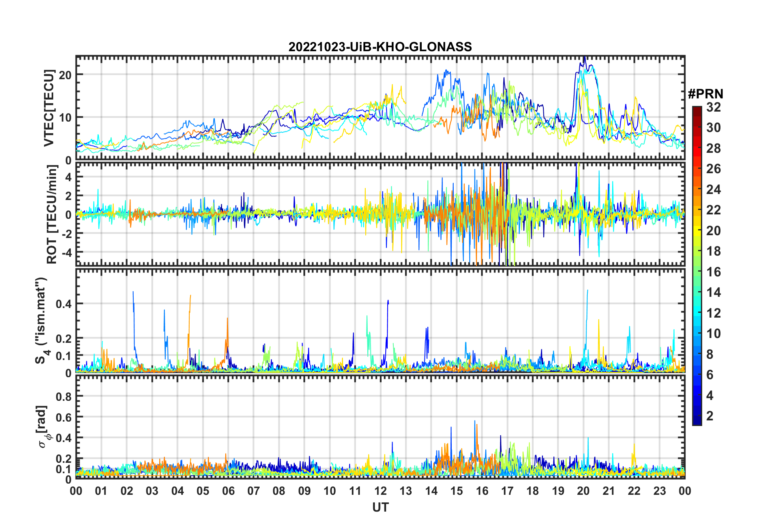
Task: Click the UT axis tick label "19"
Action: (558, 491)
